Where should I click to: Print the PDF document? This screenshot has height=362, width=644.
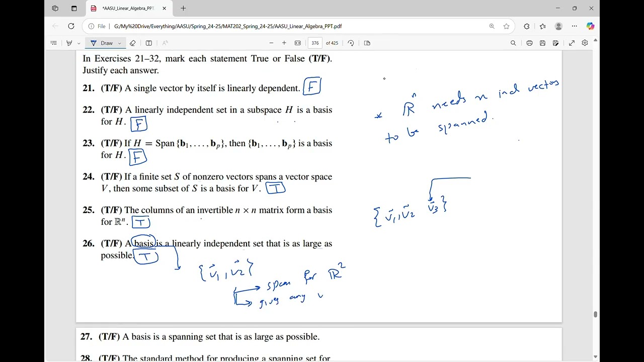click(x=529, y=43)
